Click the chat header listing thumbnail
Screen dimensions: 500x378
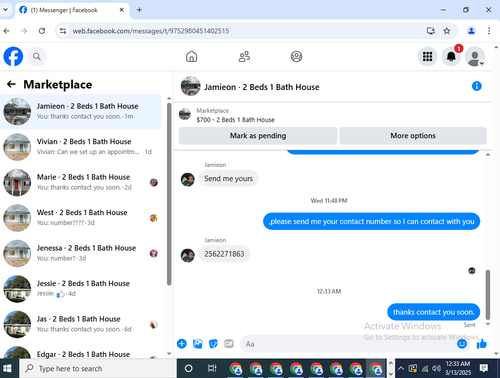(x=190, y=86)
